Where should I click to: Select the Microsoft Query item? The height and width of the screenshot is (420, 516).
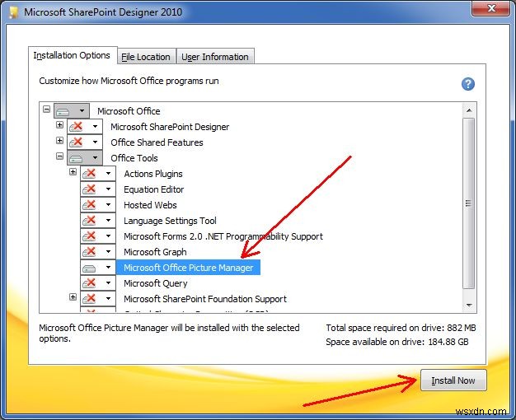[155, 283]
